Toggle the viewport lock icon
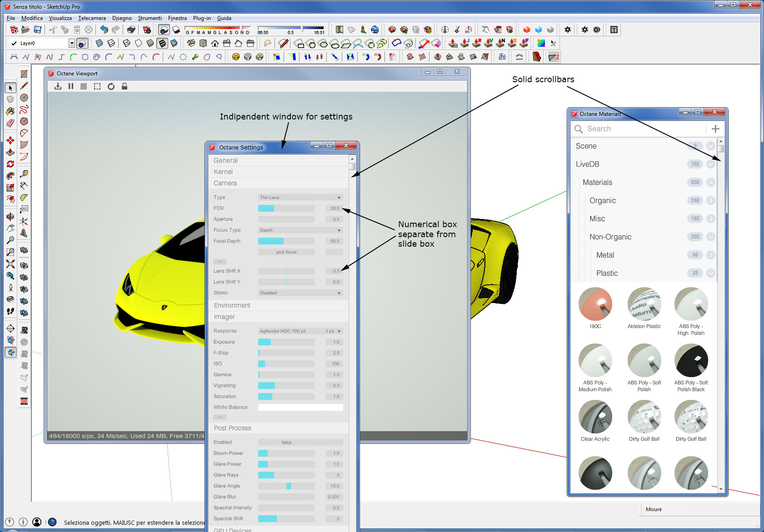764x532 pixels. tap(125, 86)
